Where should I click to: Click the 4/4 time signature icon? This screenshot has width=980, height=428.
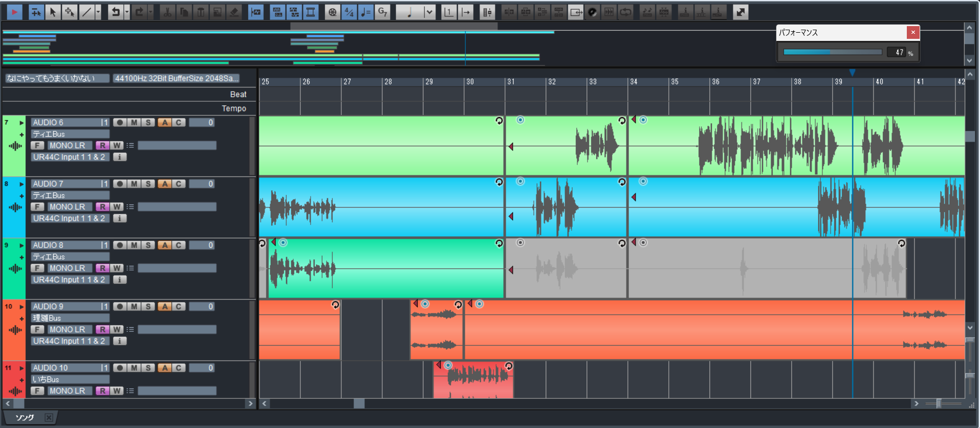(x=349, y=12)
